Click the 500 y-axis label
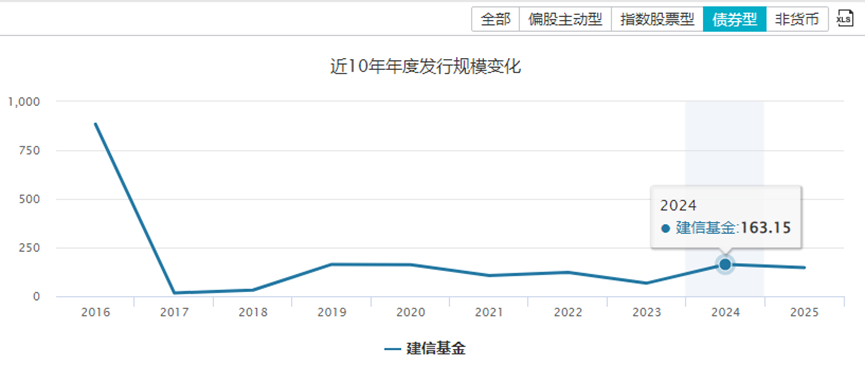The image size is (865, 366). [x=30, y=199]
